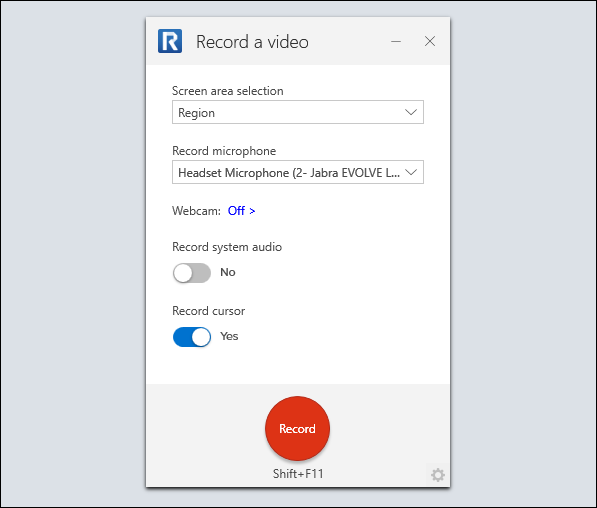Click the 'No' label beside the system audio toggle

coord(228,272)
